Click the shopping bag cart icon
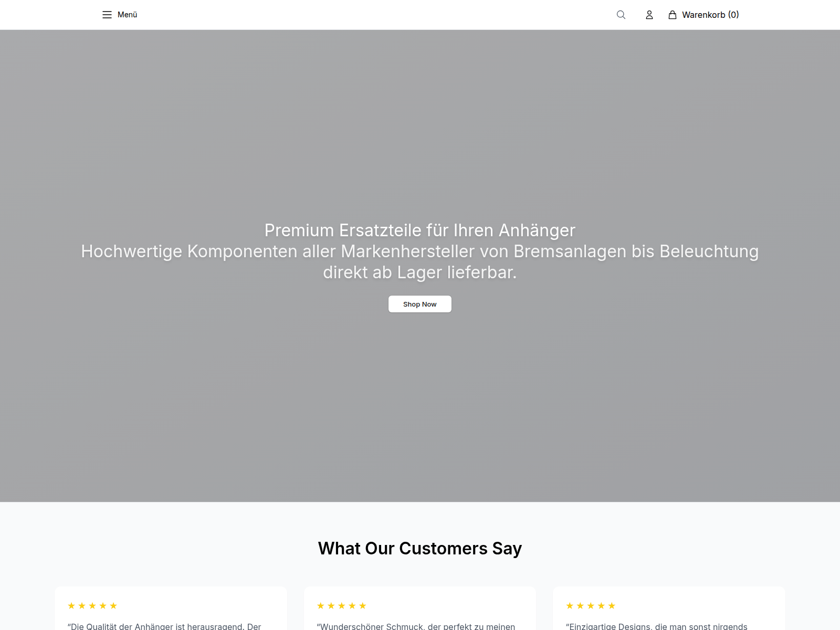Viewport: 840px width, 630px height. [673, 15]
